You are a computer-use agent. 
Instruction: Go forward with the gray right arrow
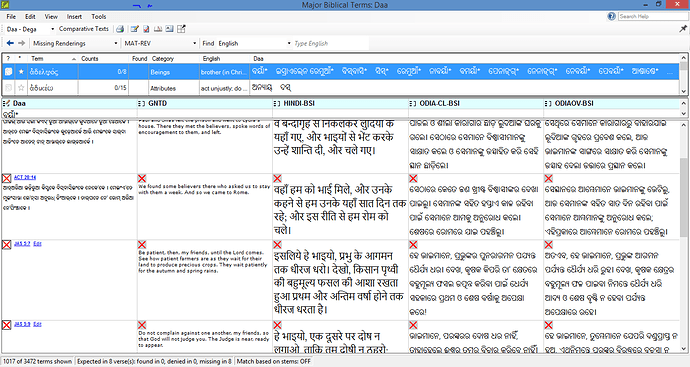pyautogui.click(x=21, y=43)
